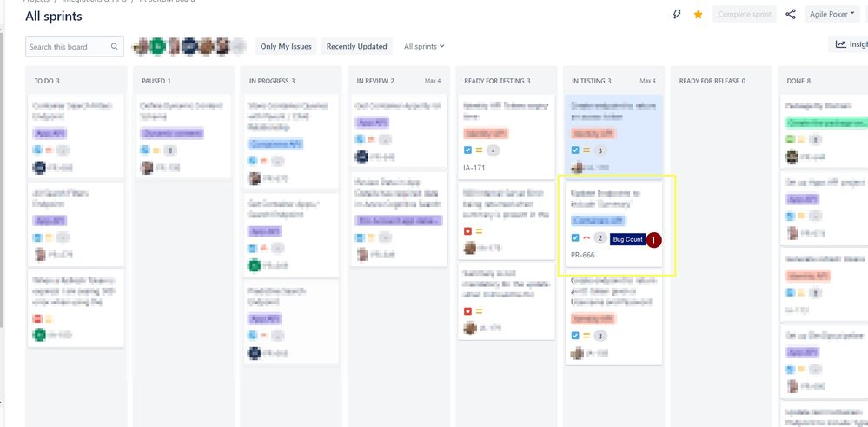Open the Agile Poker dropdown
The width and height of the screenshot is (868, 427).
coord(832,15)
